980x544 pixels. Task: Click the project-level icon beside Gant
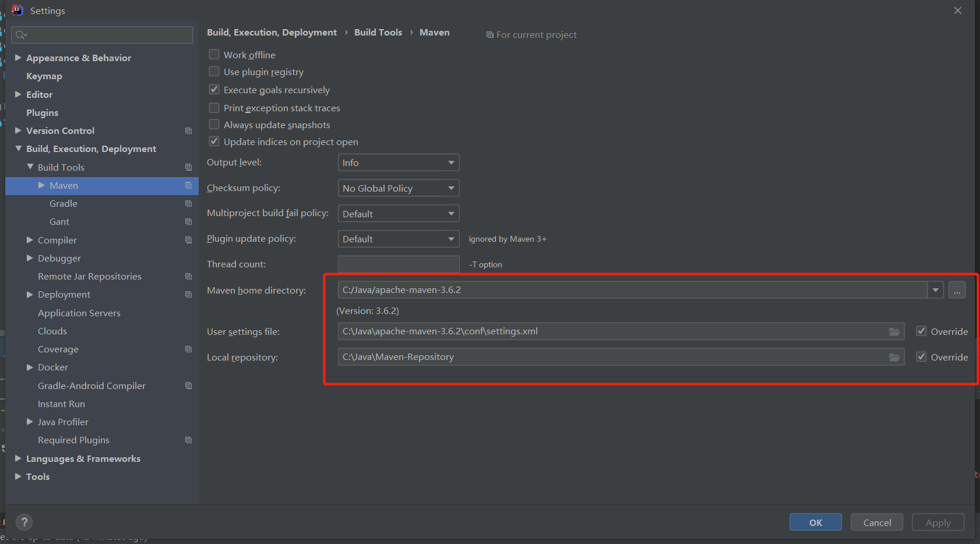click(188, 221)
